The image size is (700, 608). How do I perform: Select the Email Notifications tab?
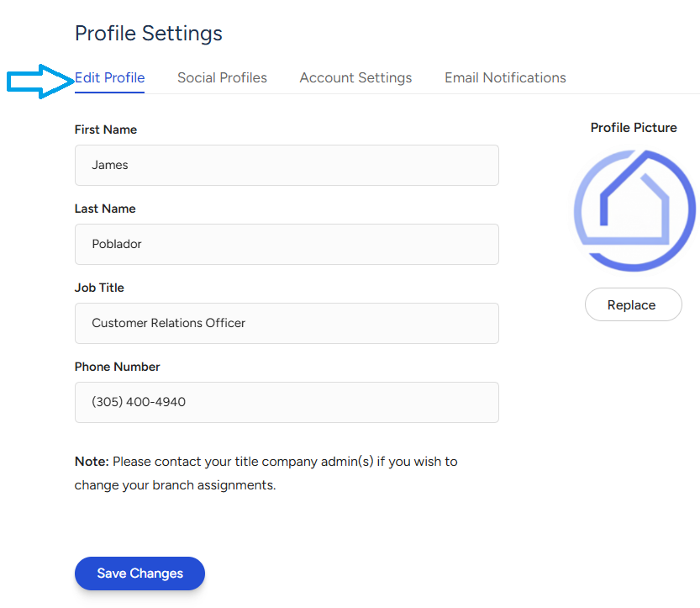pos(505,78)
